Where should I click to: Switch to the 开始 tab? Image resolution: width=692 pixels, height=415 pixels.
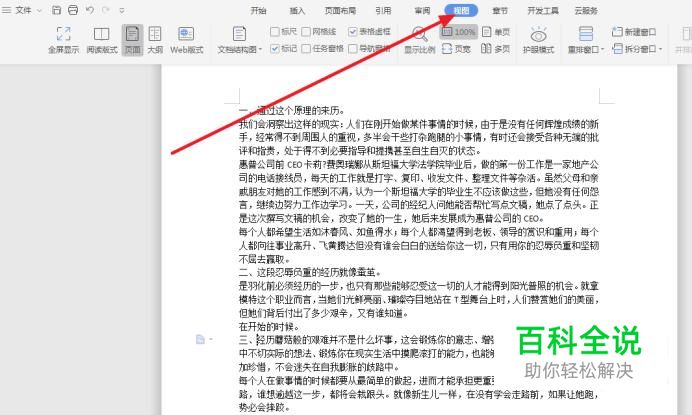pos(258,11)
